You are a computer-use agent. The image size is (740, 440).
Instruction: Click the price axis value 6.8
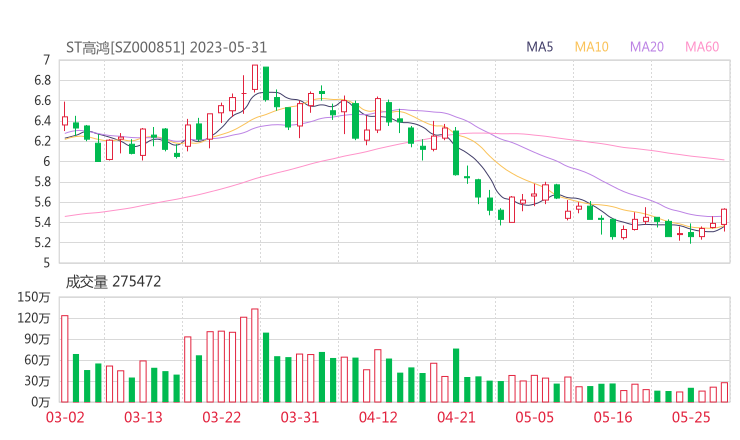42,80
